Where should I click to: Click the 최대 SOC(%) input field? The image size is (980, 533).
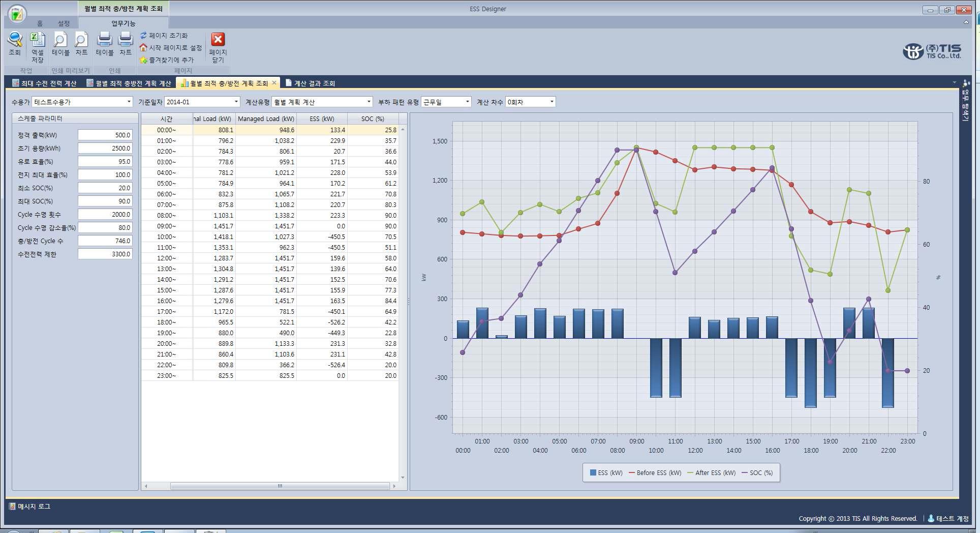click(x=105, y=201)
